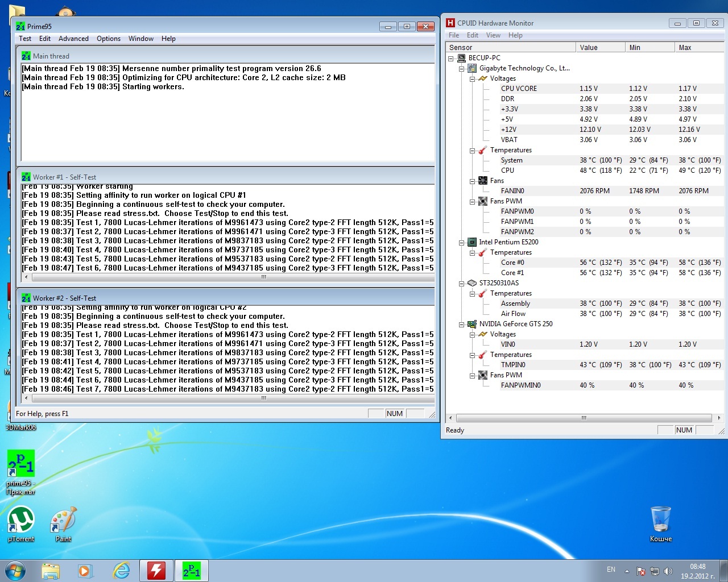Launch Internet Explorer from the taskbar

coord(121,571)
